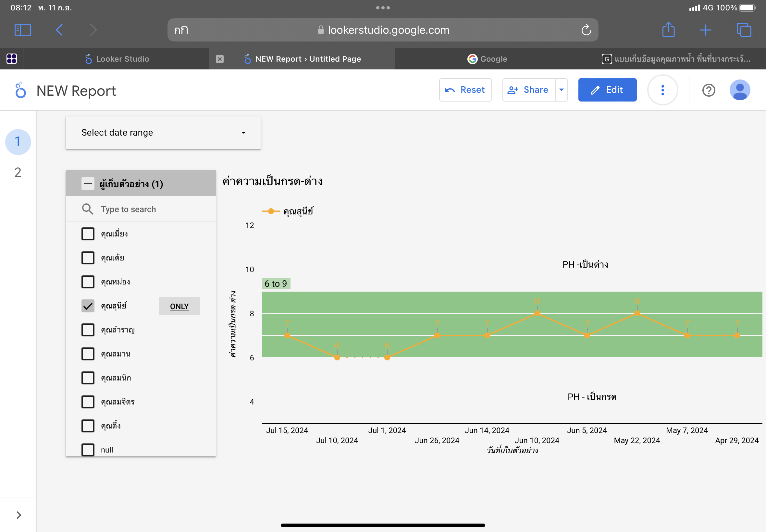The height and width of the screenshot is (532, 766).
Task: Tap the Safari share icon
Action: (x=668, y=30)
